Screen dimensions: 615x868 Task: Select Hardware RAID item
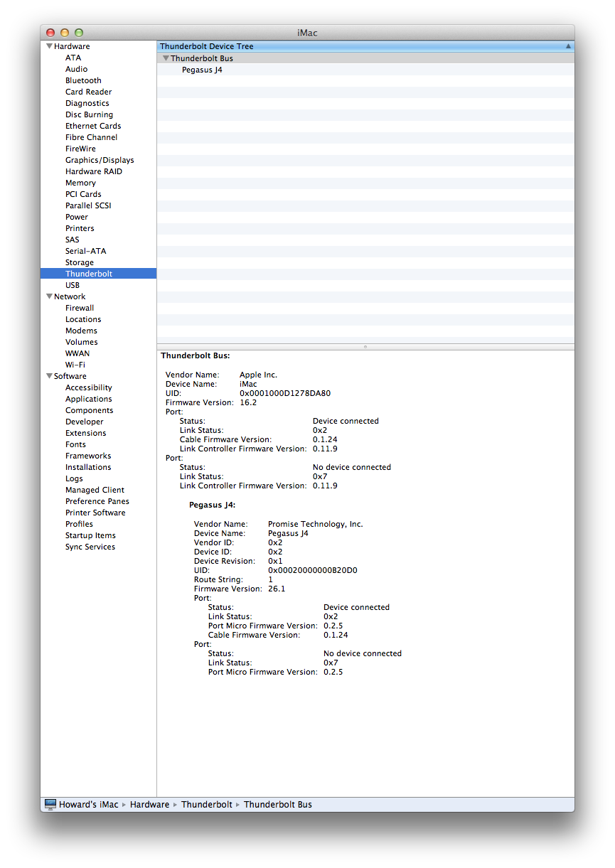click(94, 171)
